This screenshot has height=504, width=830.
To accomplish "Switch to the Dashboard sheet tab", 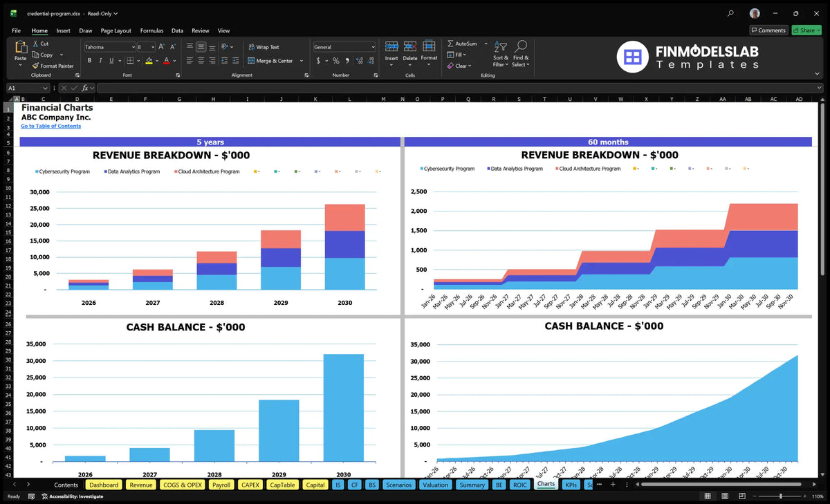I will pyautogui.click(x=104, y=485).
